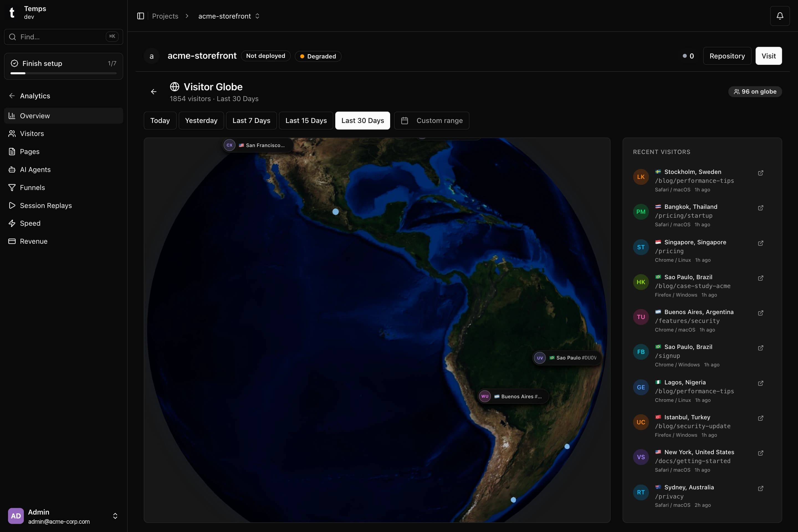Open the notifications bell
Image resolution: width=798 pixels, height=532 pixels.
pos(780,16)
